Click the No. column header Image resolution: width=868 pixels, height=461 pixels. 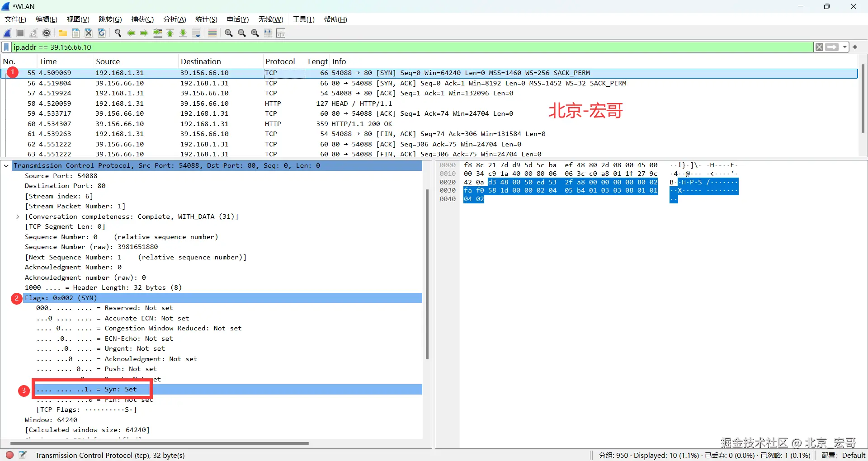pos(19,61)
